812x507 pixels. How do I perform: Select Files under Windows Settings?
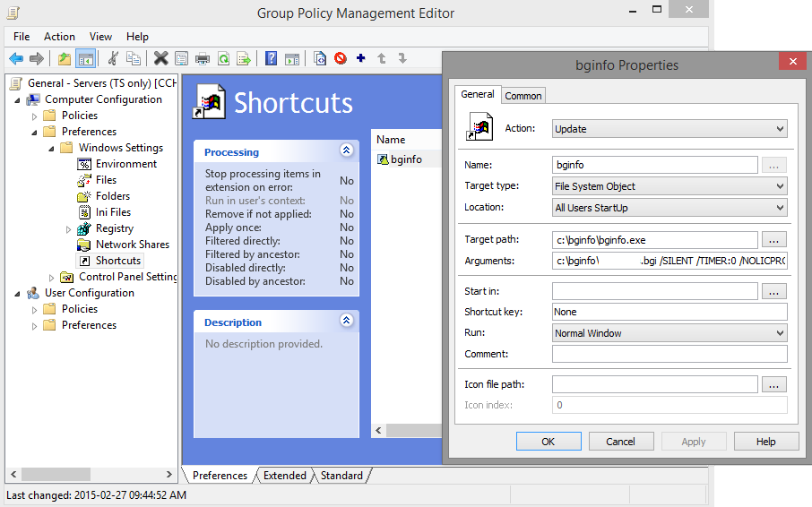coord(106,180)
